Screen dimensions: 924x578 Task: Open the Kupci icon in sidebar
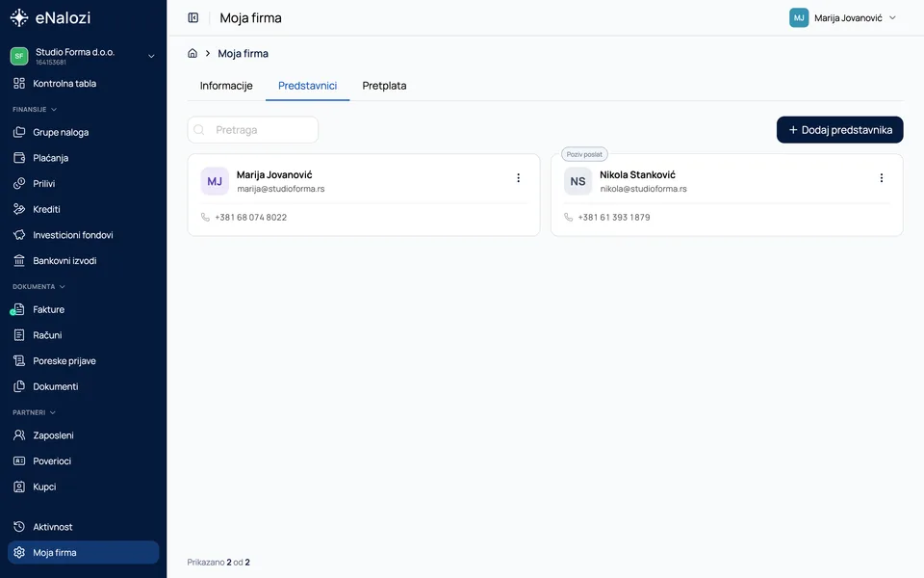19,486
